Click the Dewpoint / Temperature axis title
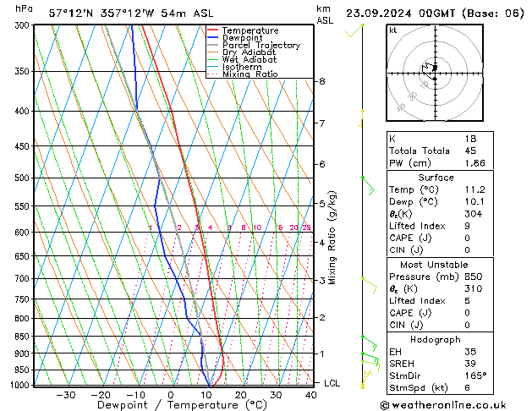 coord(182,405)
